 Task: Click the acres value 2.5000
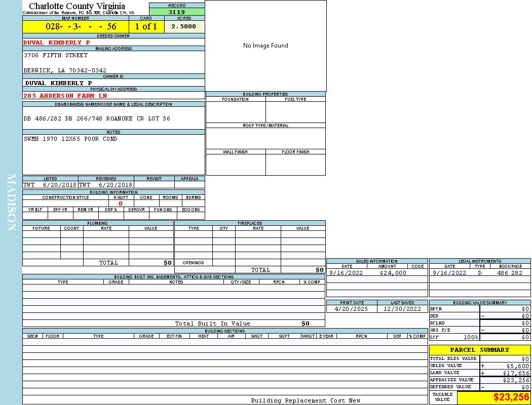coord(184,27)
